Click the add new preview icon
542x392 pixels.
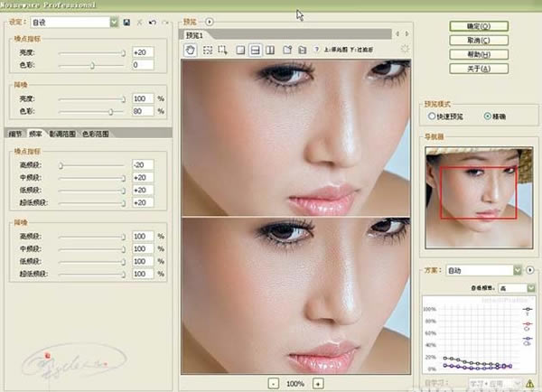(287, 50)
